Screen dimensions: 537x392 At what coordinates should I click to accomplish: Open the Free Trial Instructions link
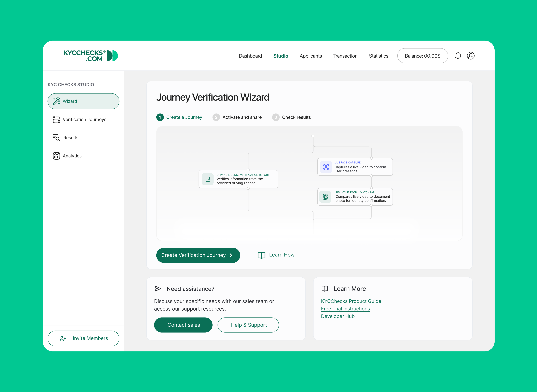345,309
